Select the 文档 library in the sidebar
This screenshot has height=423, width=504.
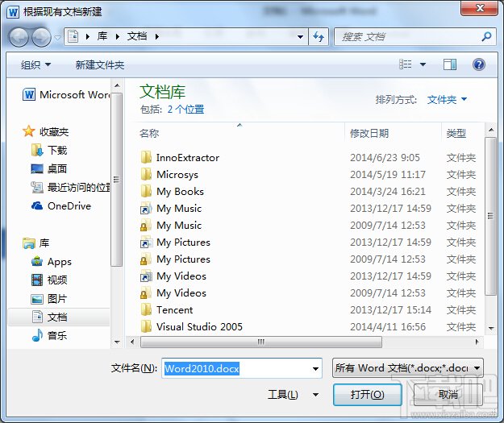[x=59, y=317]
